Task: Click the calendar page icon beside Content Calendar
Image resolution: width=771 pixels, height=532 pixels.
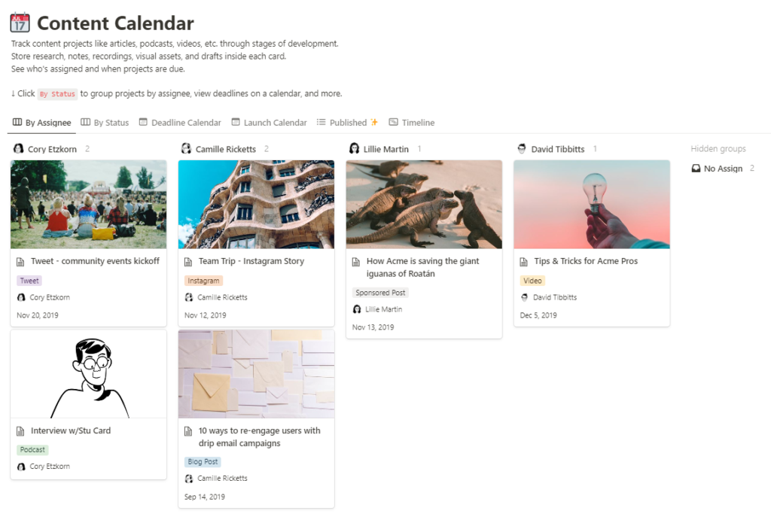Action: click(x=20, y=23)
